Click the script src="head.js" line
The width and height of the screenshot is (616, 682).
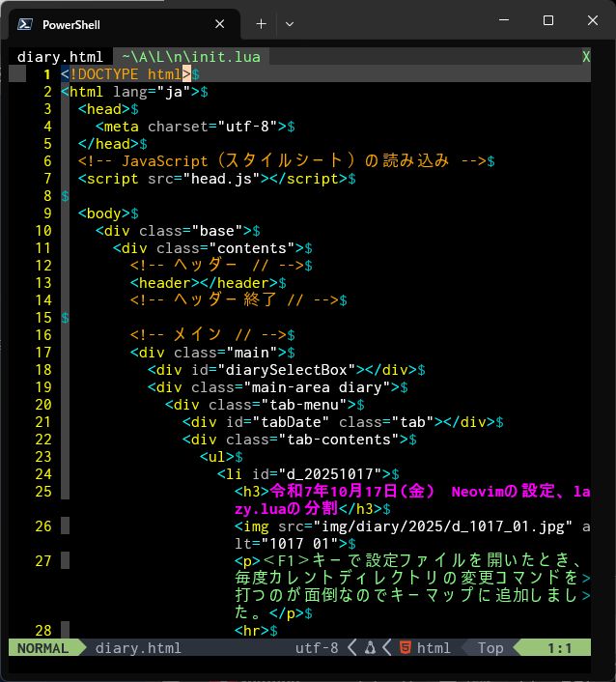pyautogui.click(x=212, y=179)
